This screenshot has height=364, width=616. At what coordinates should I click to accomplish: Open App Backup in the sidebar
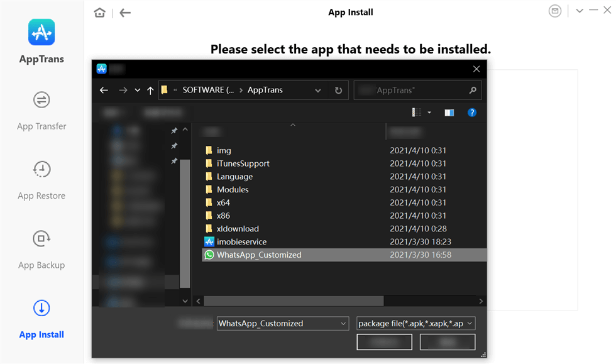(41, 250)
